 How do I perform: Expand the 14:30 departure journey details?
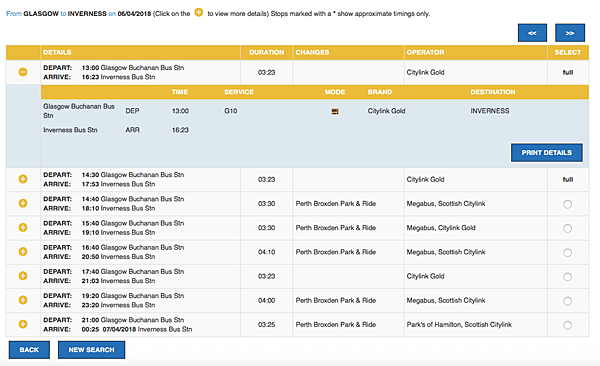pyautogui.click(x=23, y=179)
